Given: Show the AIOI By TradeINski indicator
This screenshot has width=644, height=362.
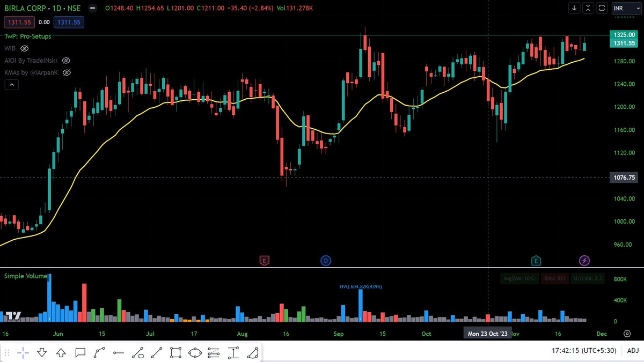Looking at the screenshot, I should (x=67, y=61).
